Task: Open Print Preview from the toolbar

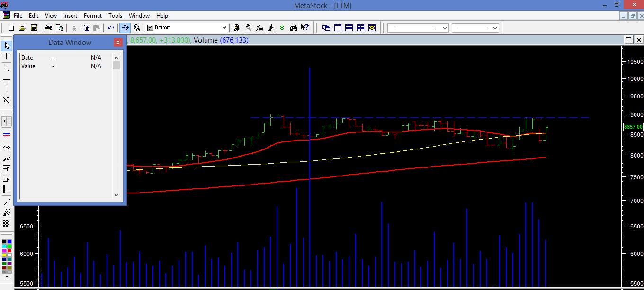Action: click(60, 28)
